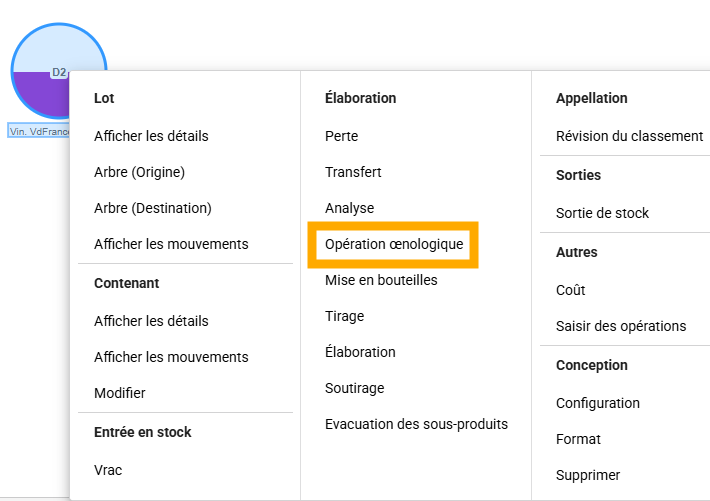Image resolution: width=710 pixels, height=501 pixels.
Task: Open Arbre (Destination) for the lot
Action: [152, 208]
